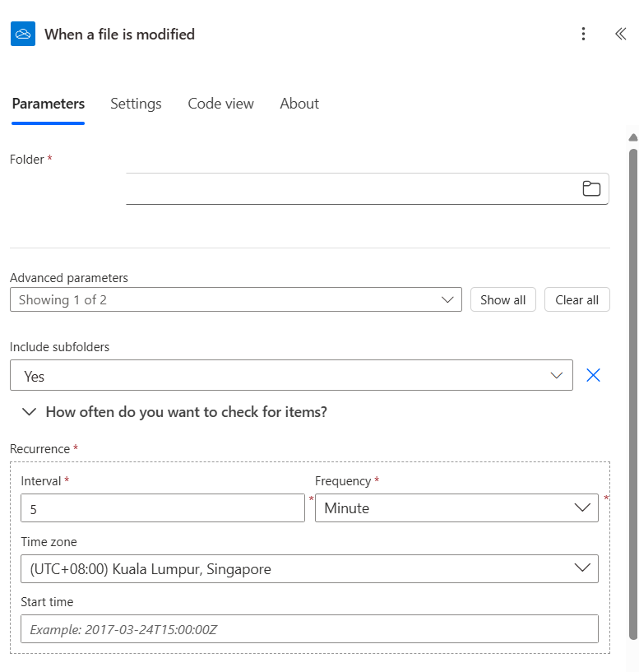
Task: Click the Clear all button
Action: coord(576,299)
